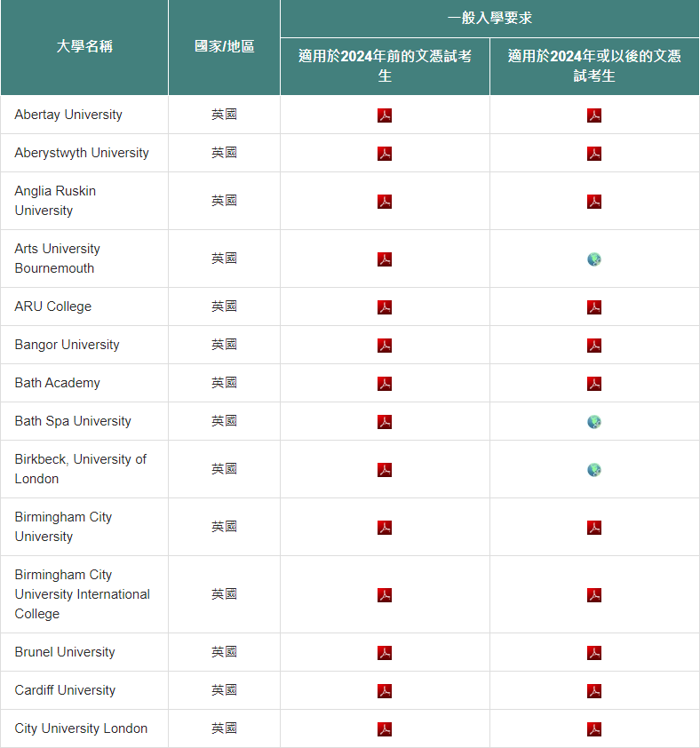Open Anglia Ruskin University 2024-or-after PDF
The width and height of the screenshot is (700, 748).
(594, 202)
